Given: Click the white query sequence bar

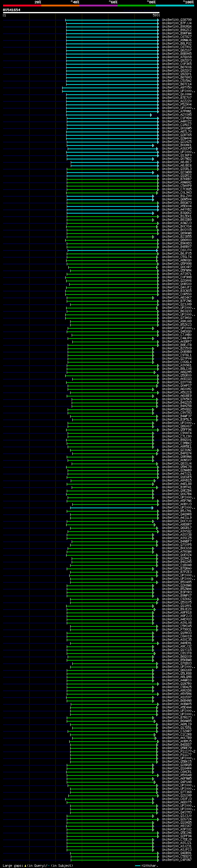Looking at the screenshot, I should pyautogui.click(x=81, y=12).
